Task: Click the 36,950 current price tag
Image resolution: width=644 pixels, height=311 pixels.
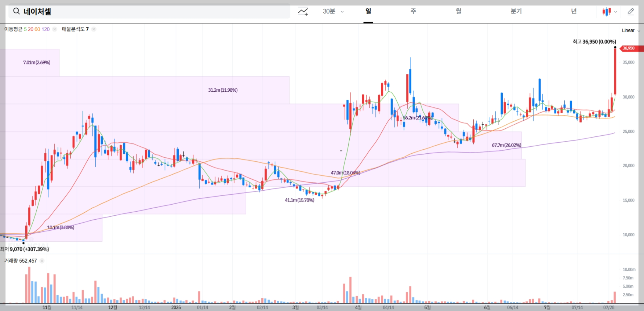Action: click(x=631, y=48)
